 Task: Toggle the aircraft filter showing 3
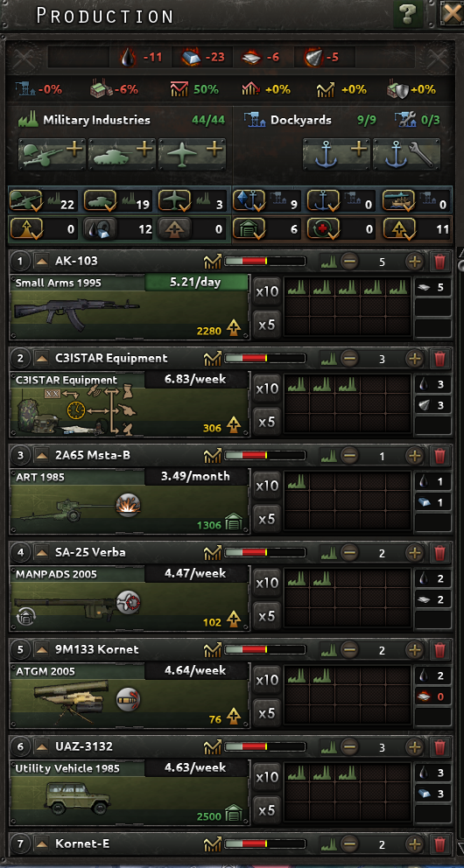(x=192, y=201)
